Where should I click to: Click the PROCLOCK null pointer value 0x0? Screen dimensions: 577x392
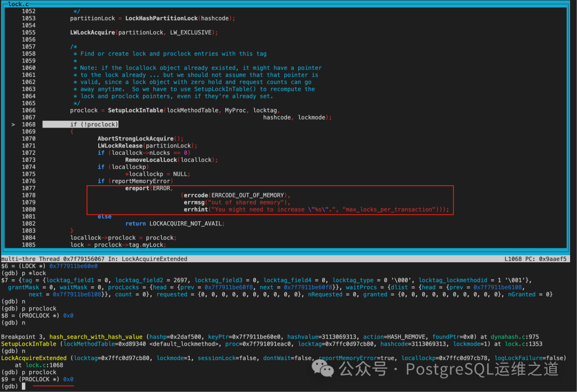coord(68,315)
